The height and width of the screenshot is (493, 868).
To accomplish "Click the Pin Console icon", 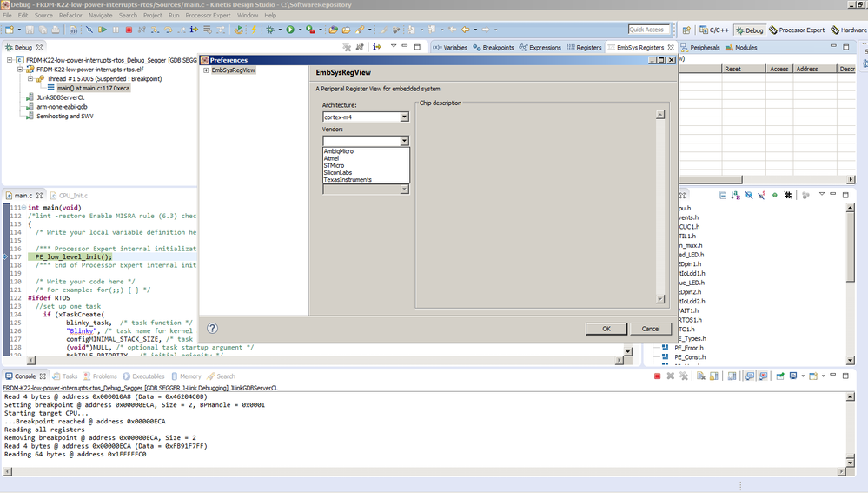I will click(x=780, y=376).
